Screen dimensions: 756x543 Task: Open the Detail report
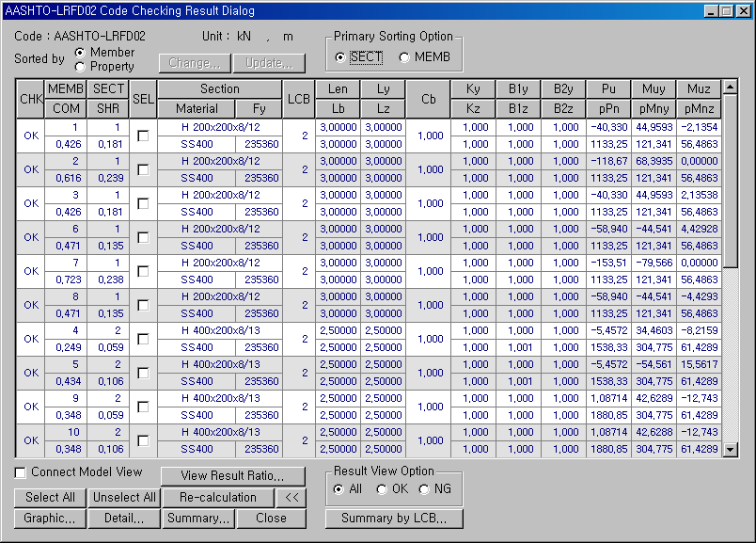[x=124, y=519]
